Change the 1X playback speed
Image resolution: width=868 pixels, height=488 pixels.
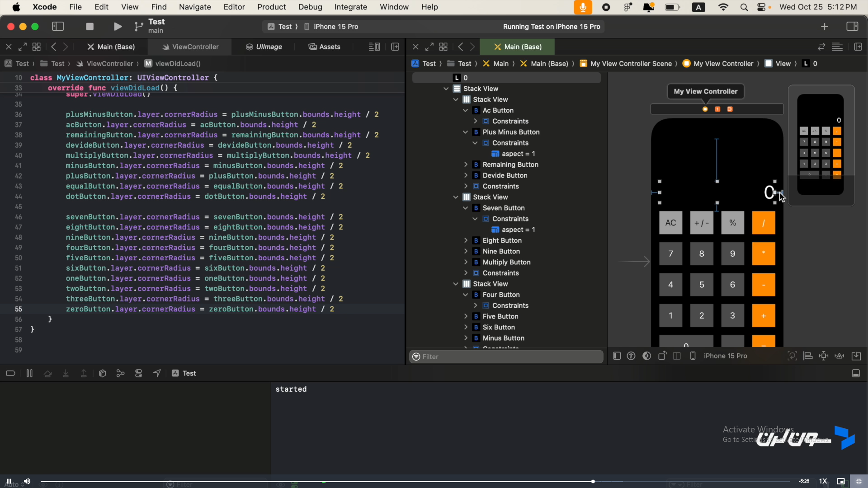tap(823, 481)
